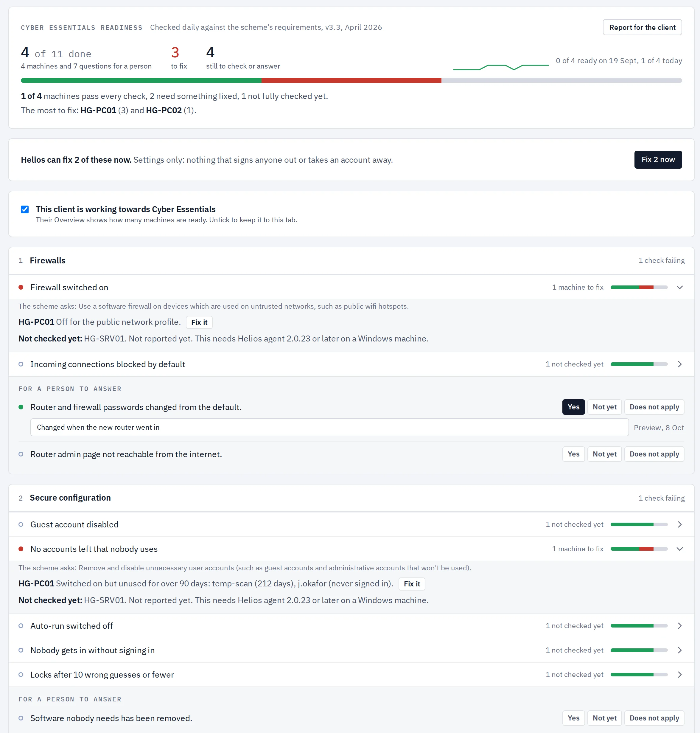
Task: Click the note field 'Changed when the new router went in'
Action: [329, 427]
